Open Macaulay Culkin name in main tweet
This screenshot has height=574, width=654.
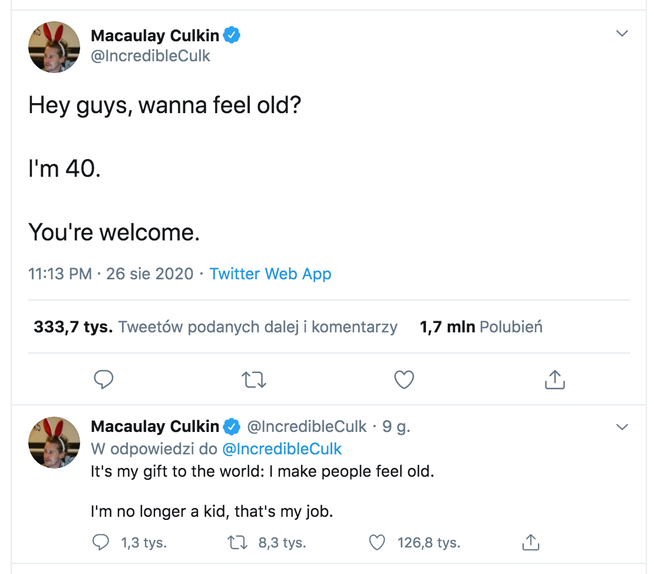click(155, 36)
